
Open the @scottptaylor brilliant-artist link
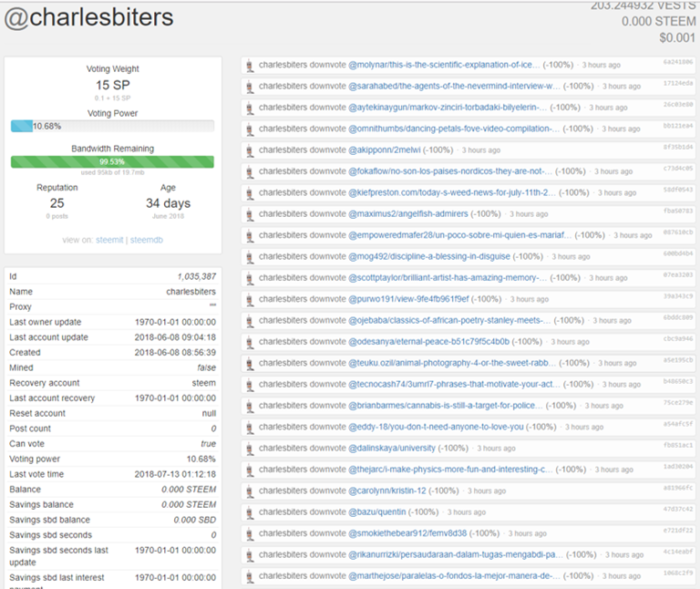pyautogui.click(x=448, y=278)
